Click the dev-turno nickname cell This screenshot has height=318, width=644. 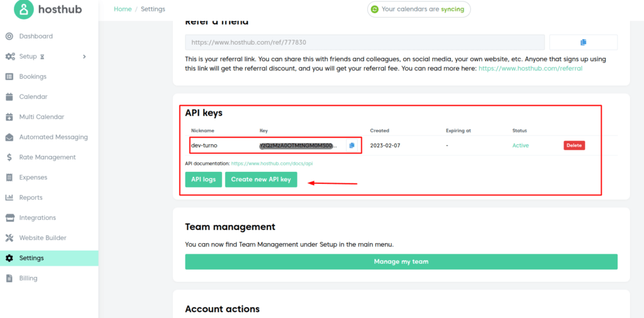tap(204, 145)
